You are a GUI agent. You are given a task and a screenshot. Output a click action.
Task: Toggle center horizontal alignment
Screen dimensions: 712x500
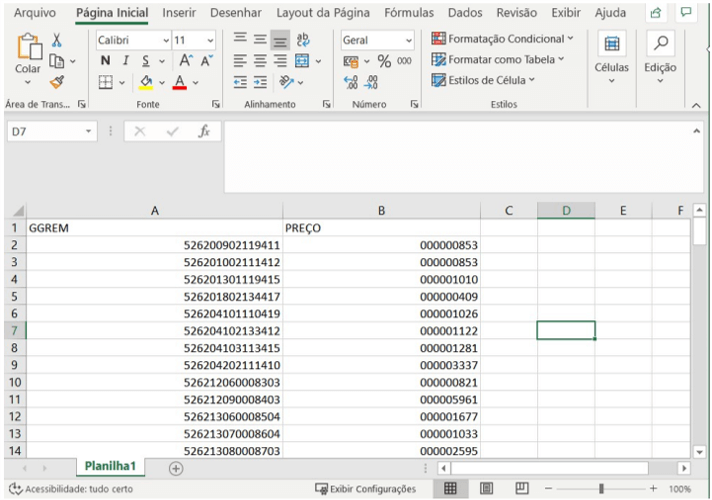(x=262, y=62)
